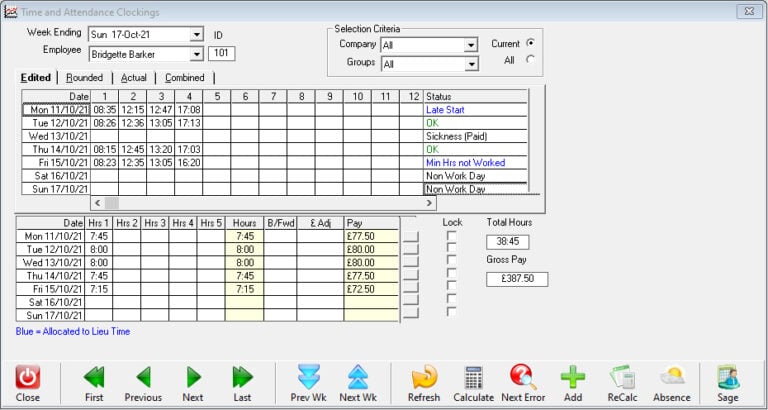This screenshot has width=768, height=410.
Task: Click the Refresh icon
Action: (424, 378)
